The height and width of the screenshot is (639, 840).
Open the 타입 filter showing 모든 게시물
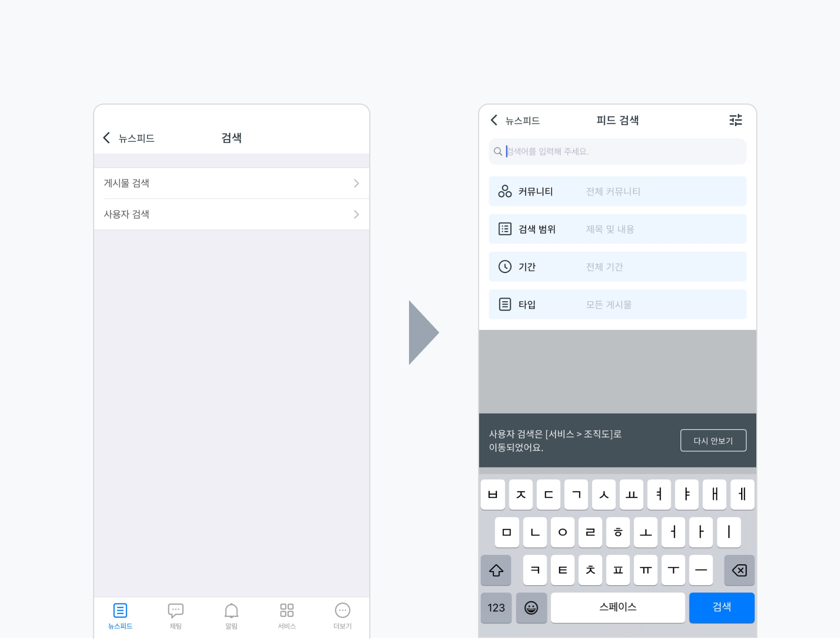[x=618, y=304]
